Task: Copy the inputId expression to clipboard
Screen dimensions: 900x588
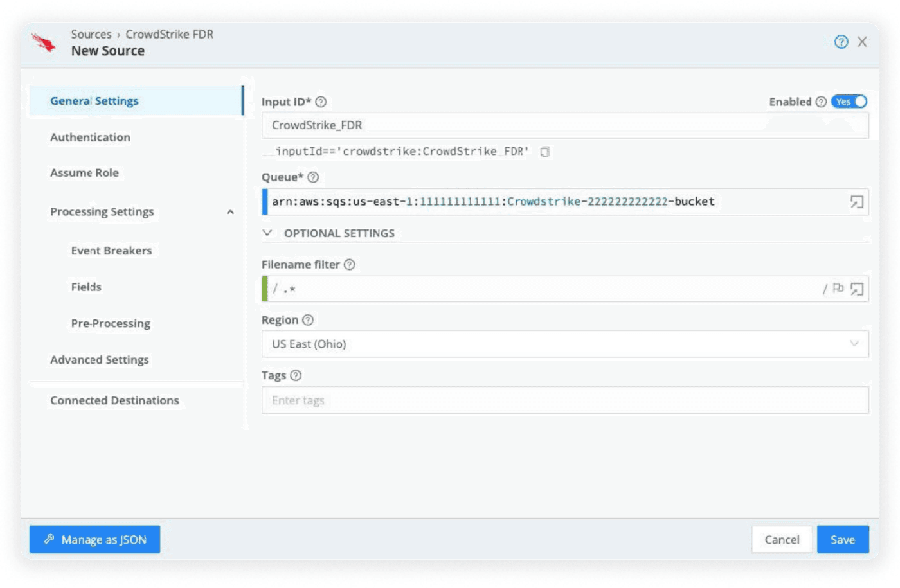Action: pyautogui.click(x=545, y=152)
